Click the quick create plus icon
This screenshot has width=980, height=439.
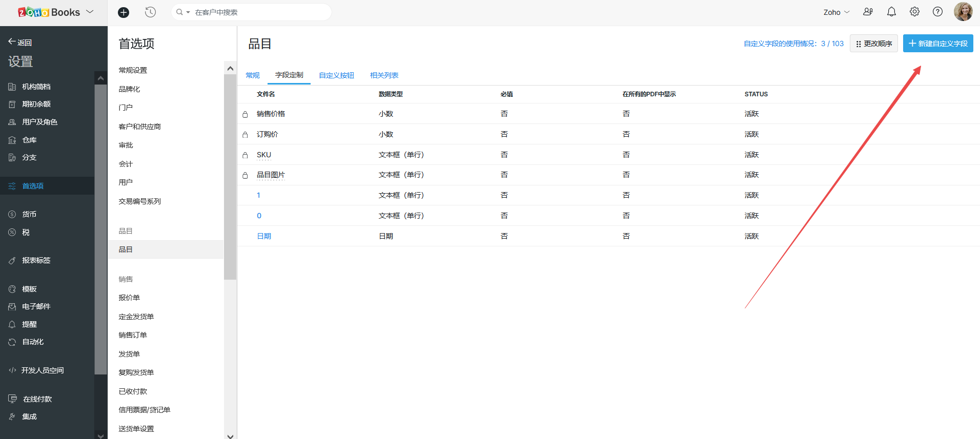tap(124, 12)
